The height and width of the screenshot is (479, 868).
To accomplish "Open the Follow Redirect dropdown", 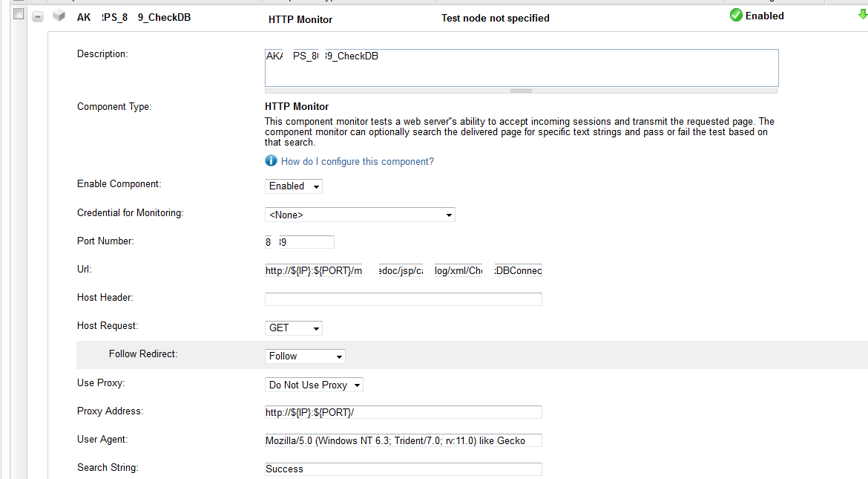I will [305, 356].
